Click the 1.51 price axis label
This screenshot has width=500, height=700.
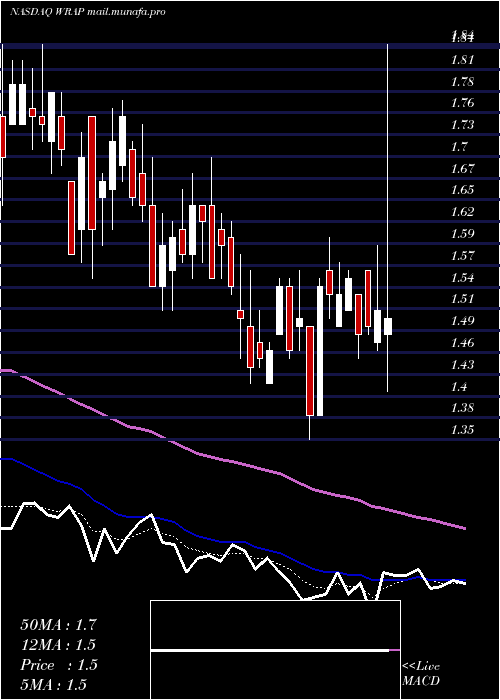tap(462, 299)
